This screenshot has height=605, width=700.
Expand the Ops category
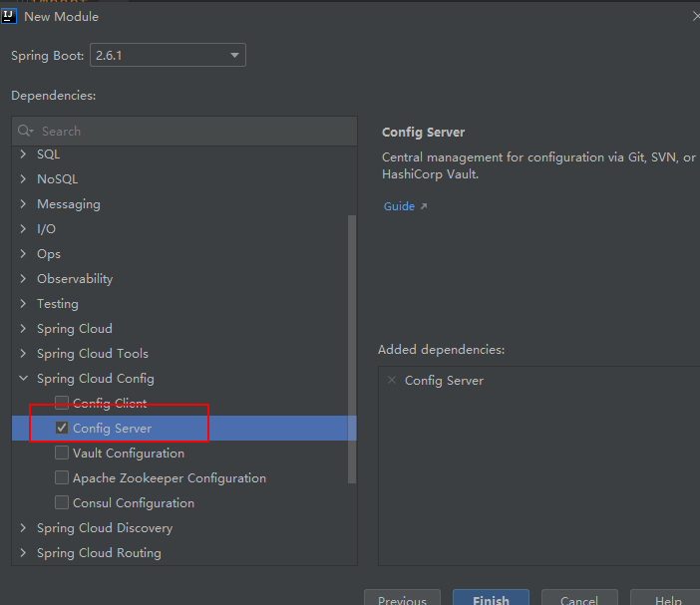pyautogui.click(x=23, y=254)
